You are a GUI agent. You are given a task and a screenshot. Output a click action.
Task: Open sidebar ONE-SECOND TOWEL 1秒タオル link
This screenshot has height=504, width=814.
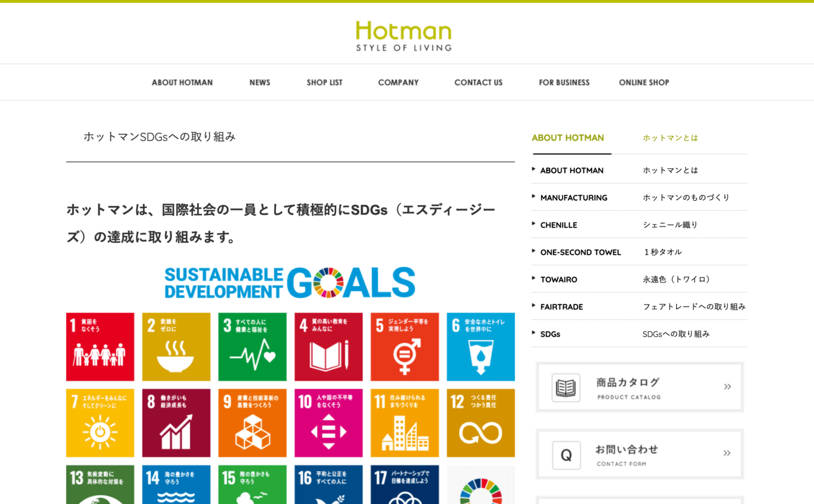(639, 253)
